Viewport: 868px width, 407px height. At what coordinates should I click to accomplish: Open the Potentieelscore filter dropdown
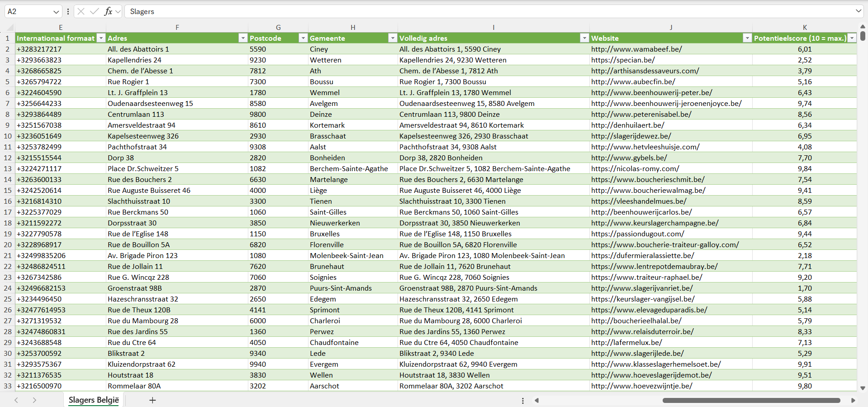852,38
